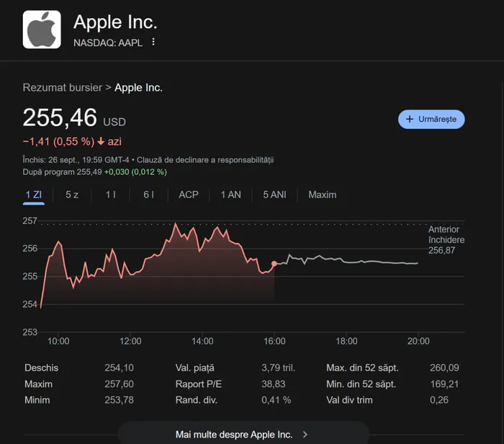Select the 1 l monthly range tab
Image resolution: width=504 pixels, height=444 pixels.
click(x=110, y=195)
